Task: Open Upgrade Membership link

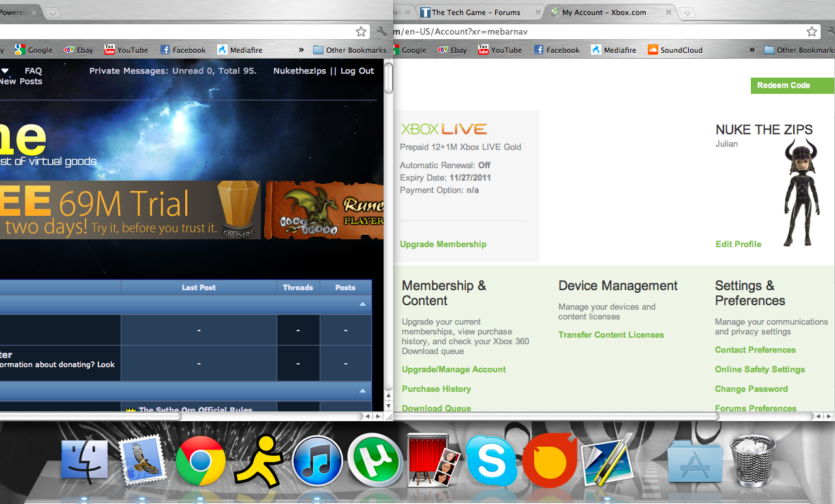Action: (x=443, y=244)
